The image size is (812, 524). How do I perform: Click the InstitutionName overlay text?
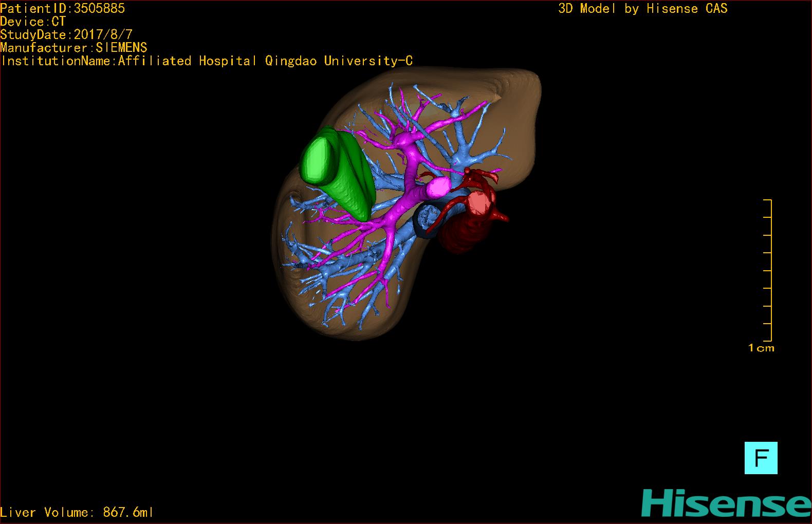(x=207, y=61)
